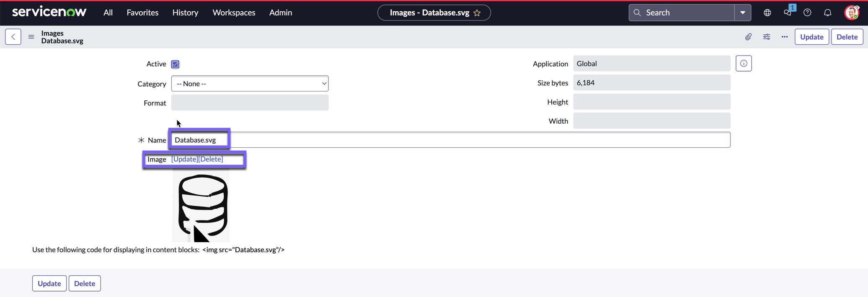868x297 pixels.
Task: Click the Format field
Action: pyautogui.click(x=250, y=102)
